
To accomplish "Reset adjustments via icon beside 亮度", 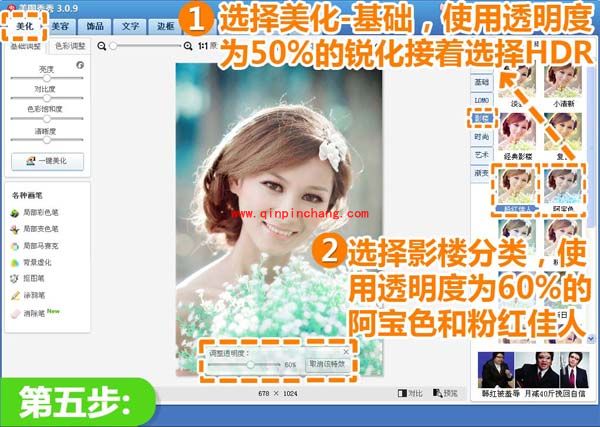I will point(80,65).
